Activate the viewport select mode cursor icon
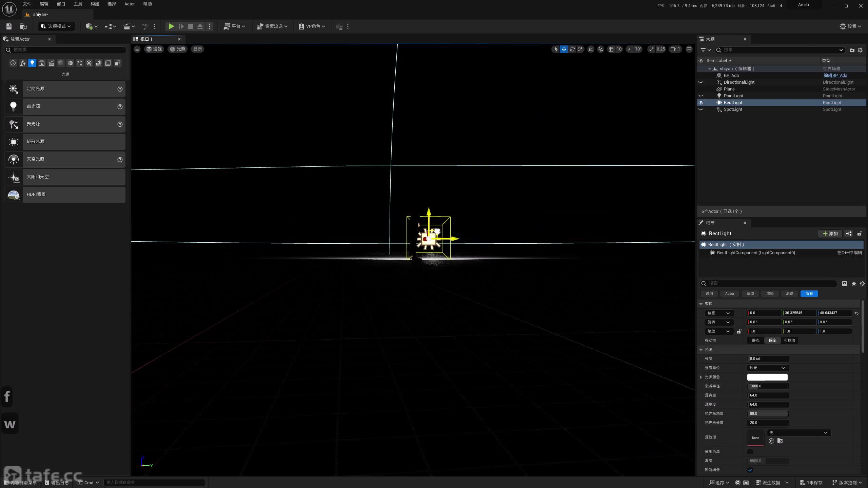The height and width of the screenshot is (488, 868). (x=556, y=49)
